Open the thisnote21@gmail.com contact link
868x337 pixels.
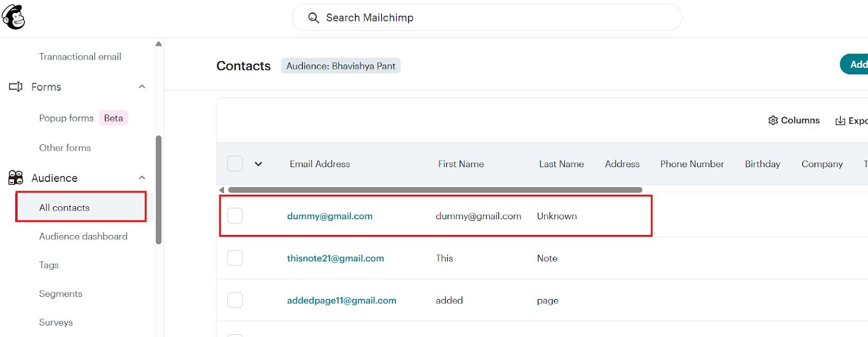click(335, 258)
